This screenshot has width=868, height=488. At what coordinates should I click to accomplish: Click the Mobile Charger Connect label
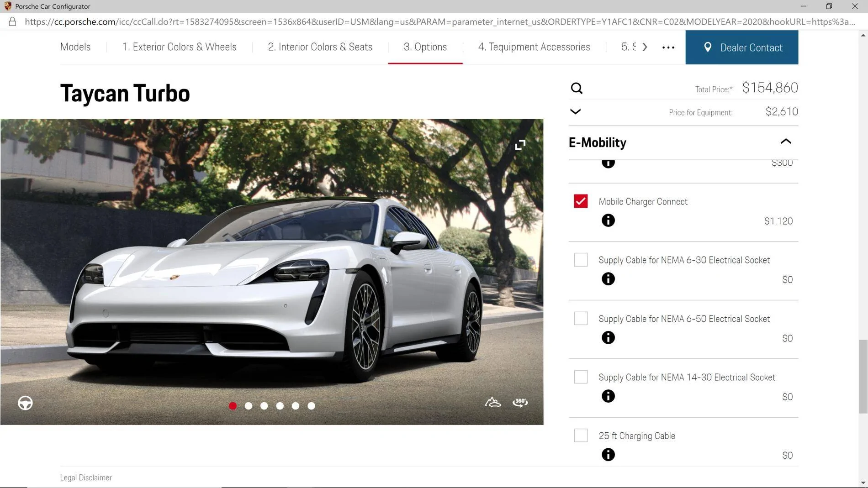click(x=643, y=201)
